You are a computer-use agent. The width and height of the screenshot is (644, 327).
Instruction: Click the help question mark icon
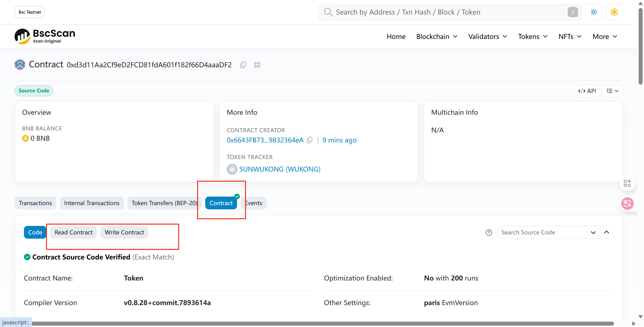pyautogui.click(x=489, y=232)
